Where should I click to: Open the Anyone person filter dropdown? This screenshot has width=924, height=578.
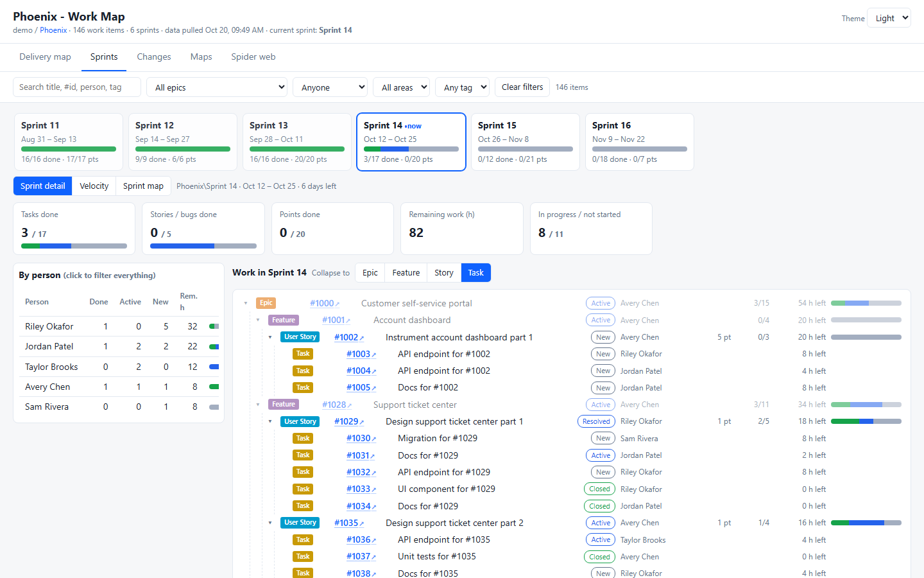[330, 87]
